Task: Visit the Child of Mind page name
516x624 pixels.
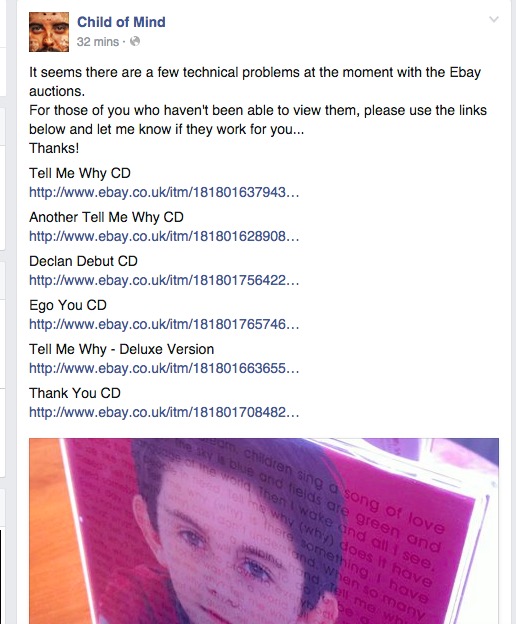Action: tap(121, 22)
